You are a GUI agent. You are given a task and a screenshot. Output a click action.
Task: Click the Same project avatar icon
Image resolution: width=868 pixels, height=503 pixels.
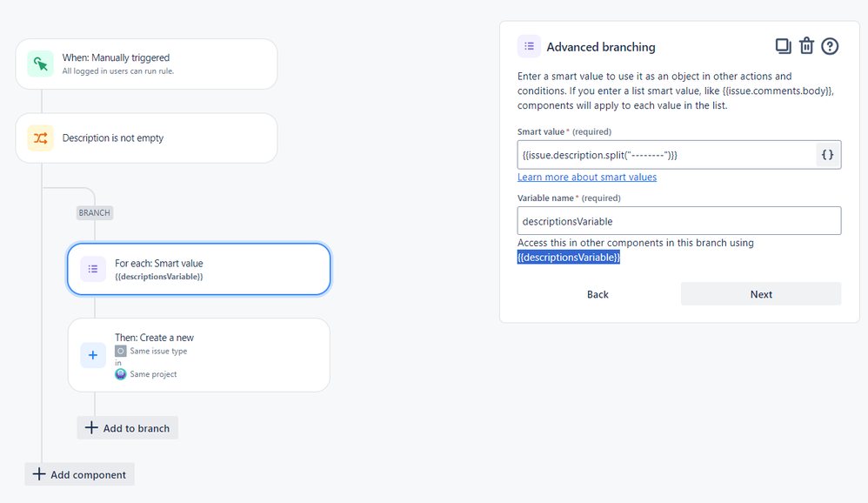(121, 374)
